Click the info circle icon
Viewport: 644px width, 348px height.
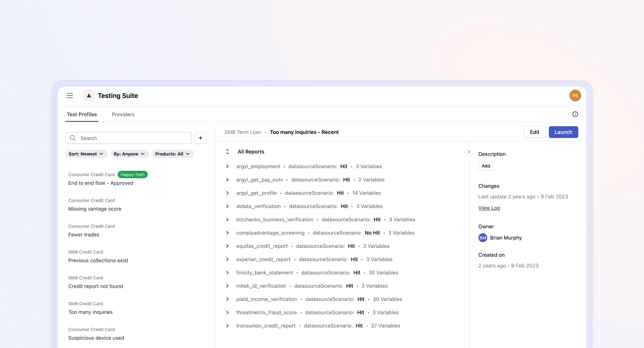[575, 114]
